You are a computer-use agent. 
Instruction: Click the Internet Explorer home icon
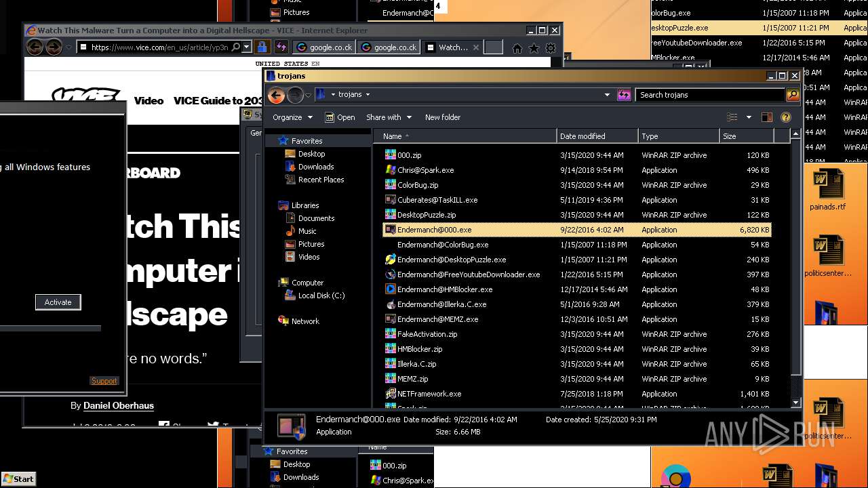click(517, 48)
